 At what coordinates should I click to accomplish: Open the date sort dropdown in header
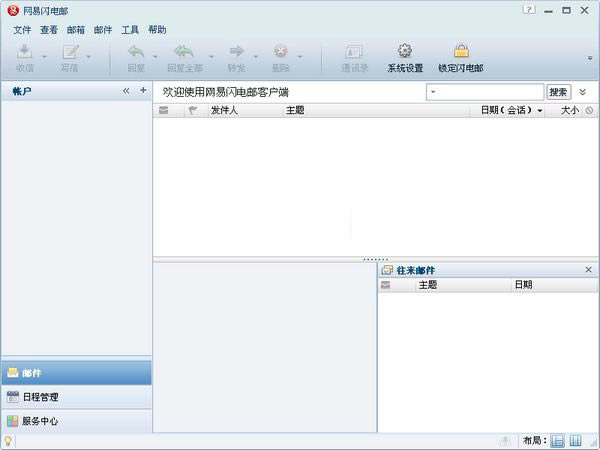(x=540, y=111)
